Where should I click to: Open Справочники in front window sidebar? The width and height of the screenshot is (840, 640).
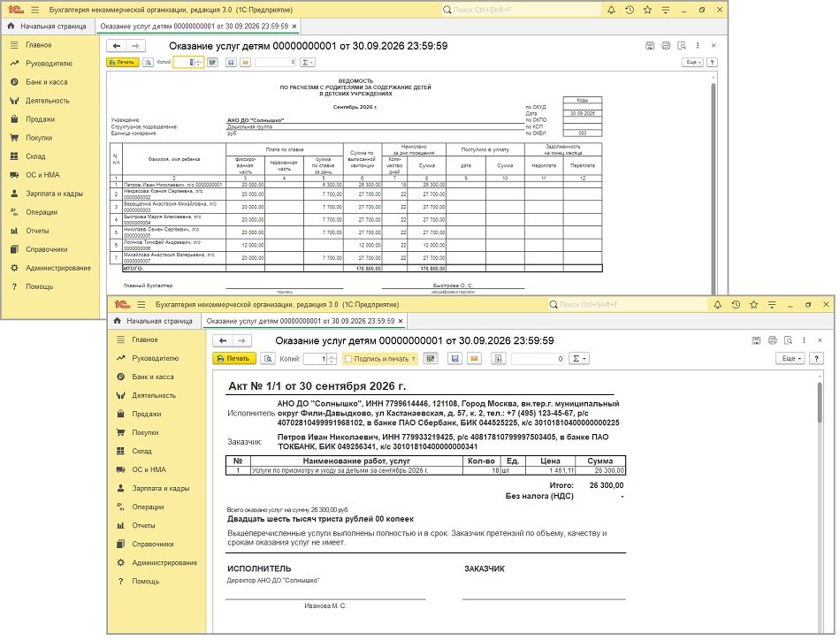coord(153,545)
